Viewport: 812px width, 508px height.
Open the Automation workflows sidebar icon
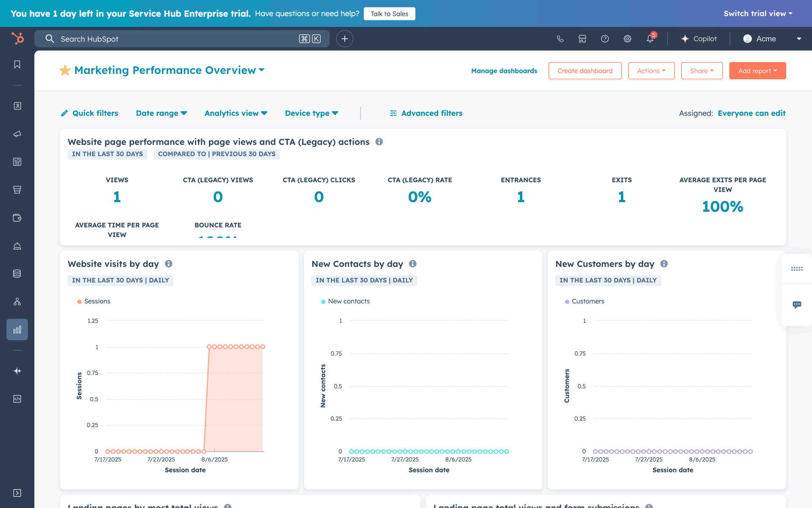[x=17, y=301]
